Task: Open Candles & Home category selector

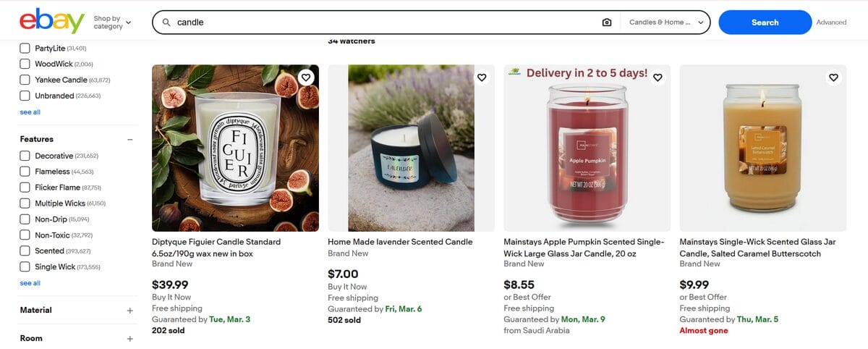Action: (x=665, y=22)
